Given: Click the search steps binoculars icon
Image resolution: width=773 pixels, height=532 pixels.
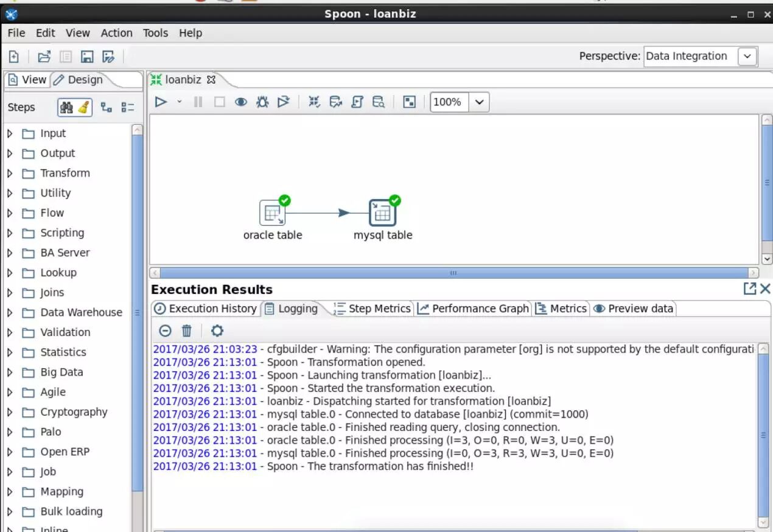Looking at the screenshot, I should 67,107.
